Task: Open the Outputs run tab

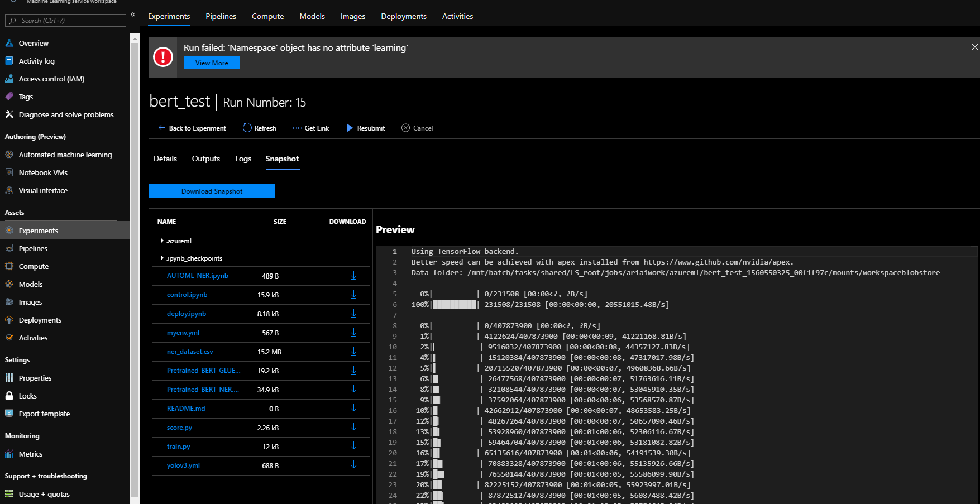Action: point(206,159)
